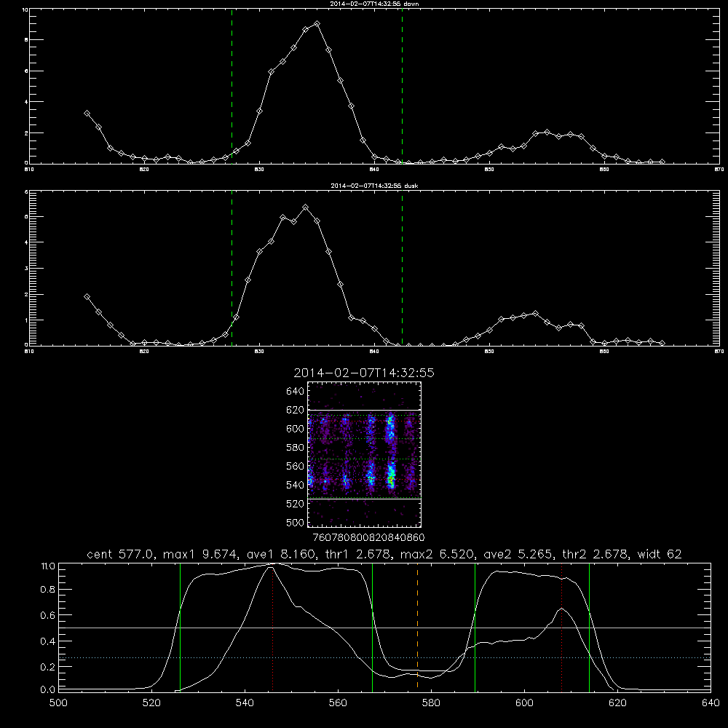728x728 pixels.
Task: Click the "2014-02-07T14:32:55 dawn" plot title
Action: pyautogui.click(x=374, y=4)
